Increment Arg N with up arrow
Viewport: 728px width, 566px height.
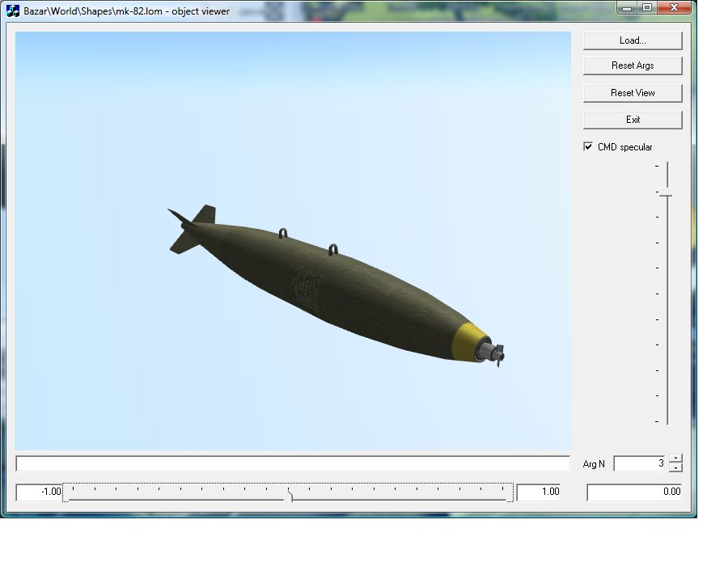pyautogui.click(x=675, y=458)
